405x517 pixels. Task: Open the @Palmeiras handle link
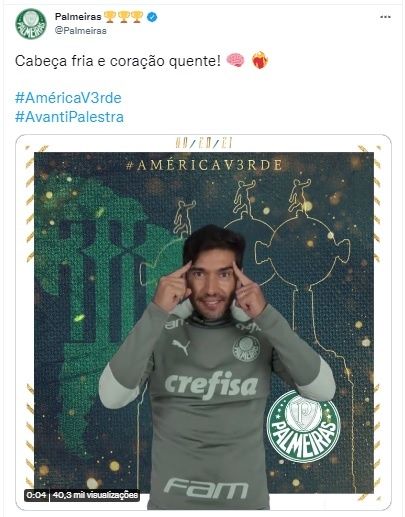(80, 31)
